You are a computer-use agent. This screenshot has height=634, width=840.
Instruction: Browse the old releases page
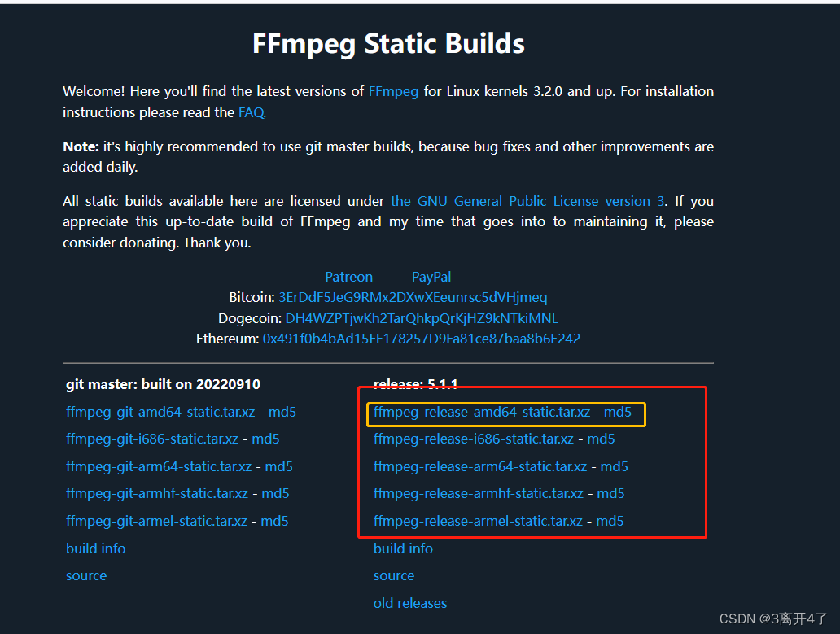pyautogui.click(x=410, y=603)
